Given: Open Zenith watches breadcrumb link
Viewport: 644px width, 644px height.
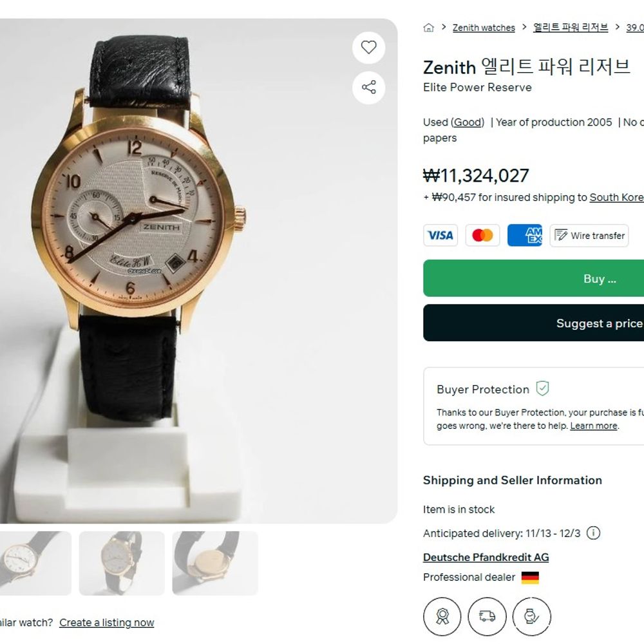Looking at the screenshot, I should [484, 28].
